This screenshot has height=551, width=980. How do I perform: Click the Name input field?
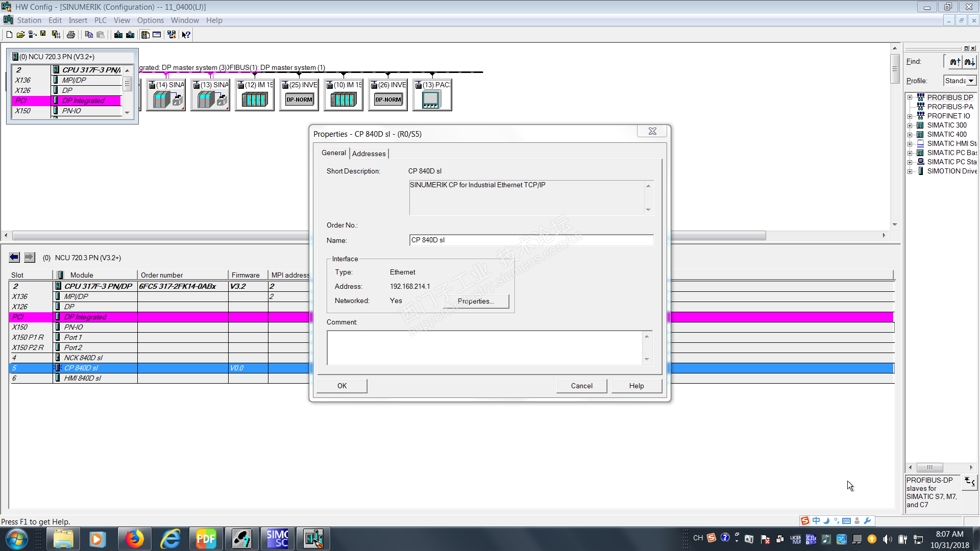(531, 240)
